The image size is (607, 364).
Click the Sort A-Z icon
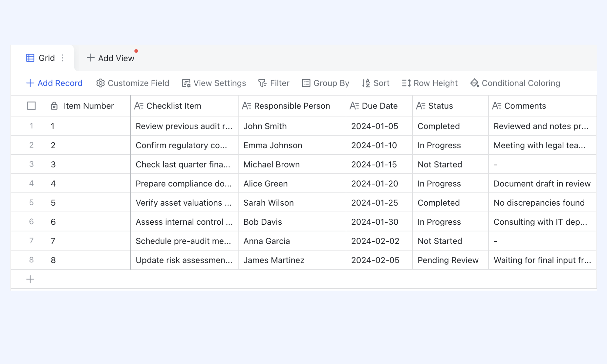pos(366,83)
